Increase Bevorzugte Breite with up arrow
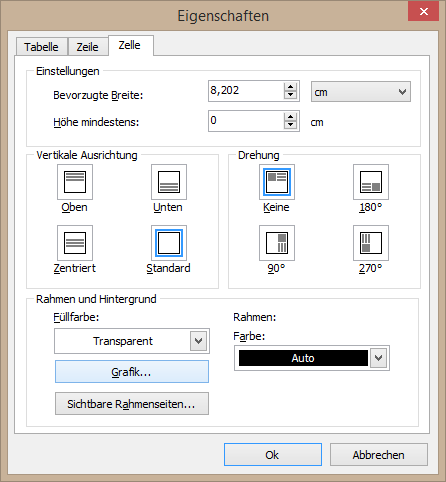This screenshot has width=446, height=482. [290, 87]
